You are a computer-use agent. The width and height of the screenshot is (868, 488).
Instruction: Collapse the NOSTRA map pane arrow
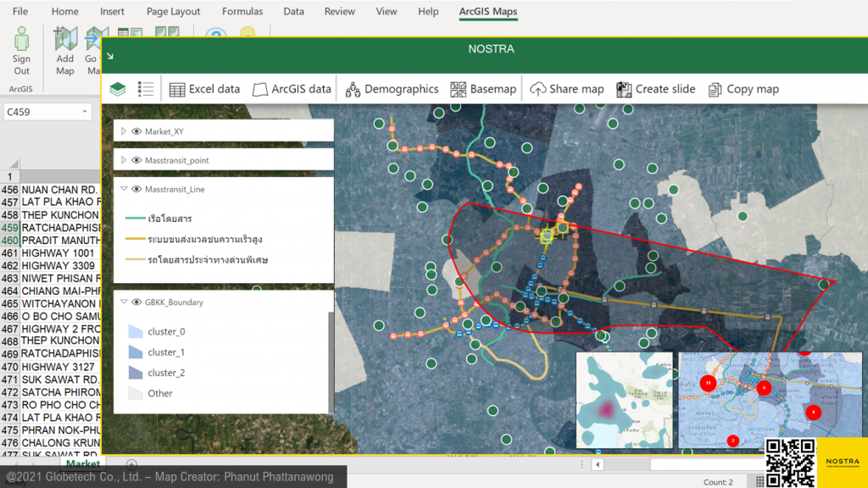tap(110, 56)
